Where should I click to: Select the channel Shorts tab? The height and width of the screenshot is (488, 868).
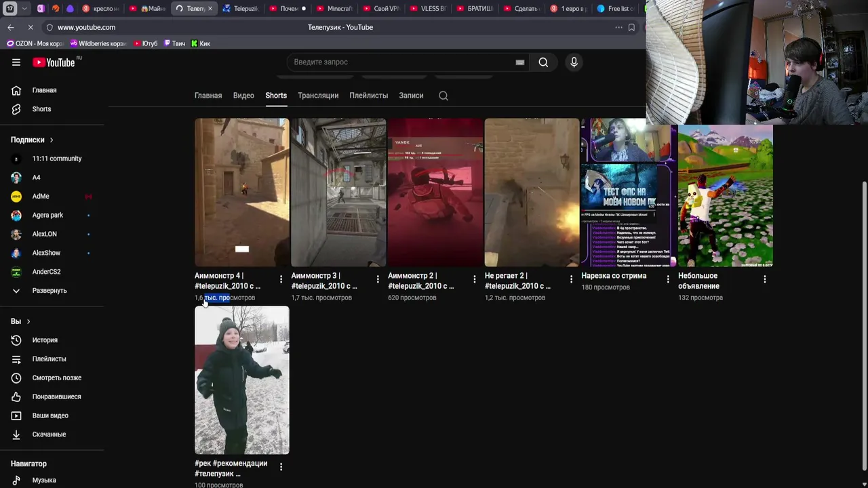[x=276, y=96]
